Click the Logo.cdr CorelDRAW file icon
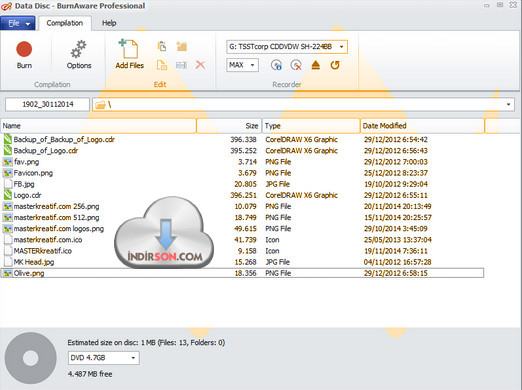Image resolution: width=522 pixels, height=390 pixels. coord(8,195)
